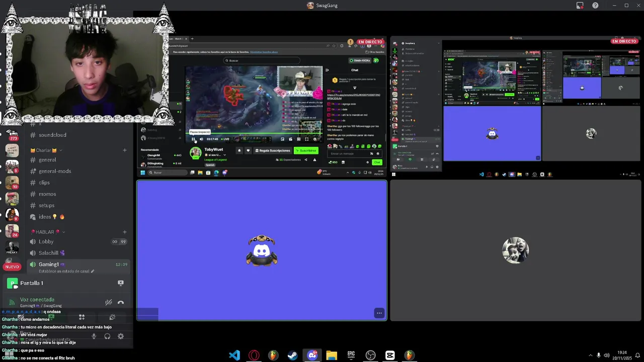Screen dimensions: 644x362
Task: Focus the Discord screen-share stream tile
Action: click(x=516, y=107)
